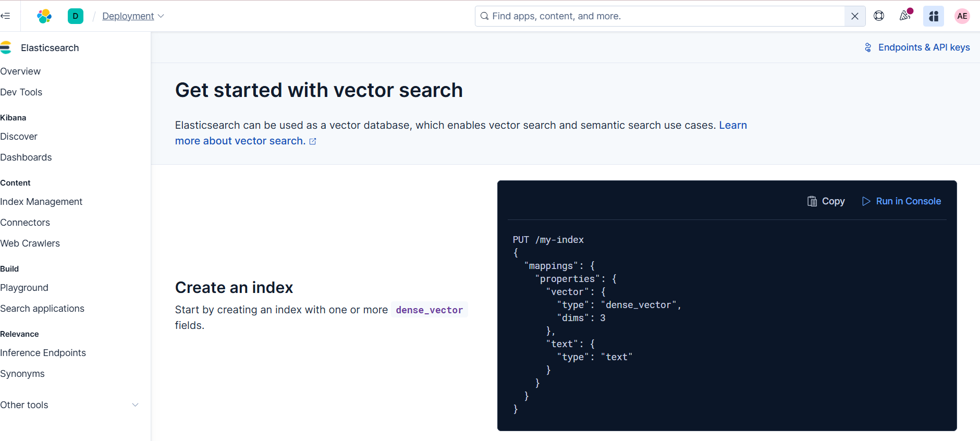Clear the search bar with X icon
The width and height of the screenshot is (980, 441).
click(x=855, y=16)
